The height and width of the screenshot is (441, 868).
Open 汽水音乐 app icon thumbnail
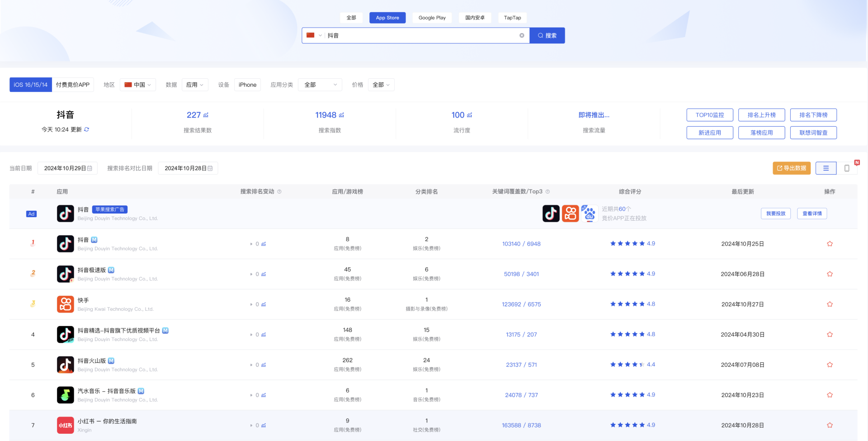pyautogui.click(x=66, y=395)
